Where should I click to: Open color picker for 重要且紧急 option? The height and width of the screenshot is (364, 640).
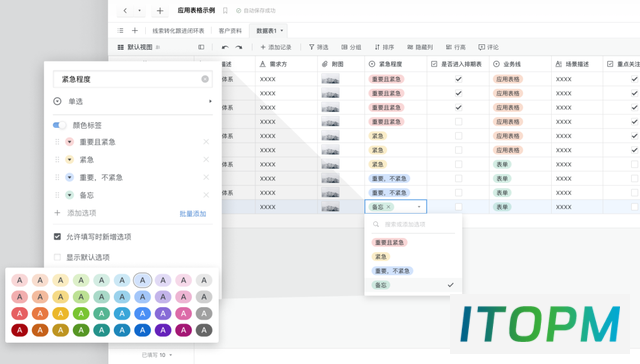(69, 142)
